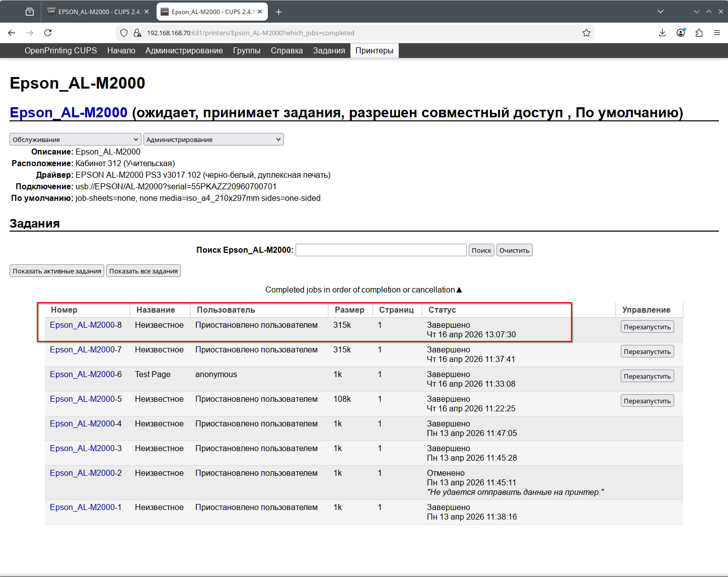Open a new browser tab

pos(279,12)
